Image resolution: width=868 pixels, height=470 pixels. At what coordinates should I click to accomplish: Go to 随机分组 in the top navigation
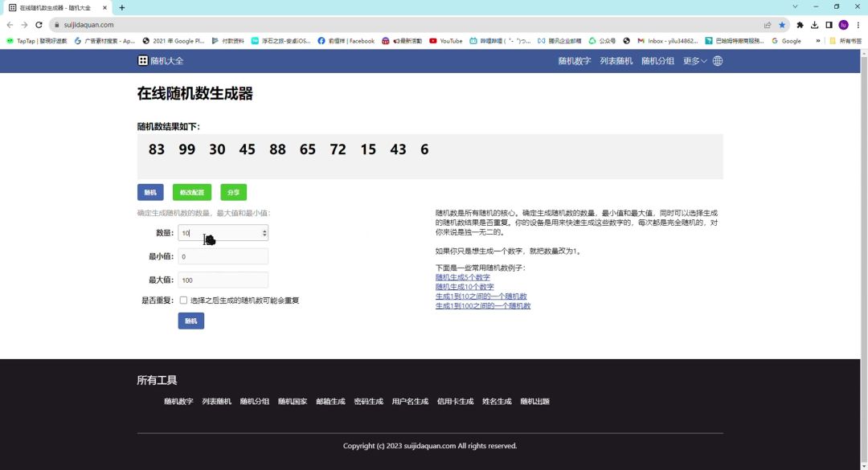(657, 61)
